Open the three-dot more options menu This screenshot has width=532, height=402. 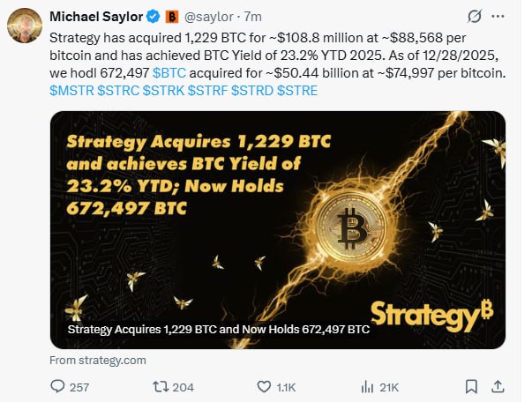(502, 17)
